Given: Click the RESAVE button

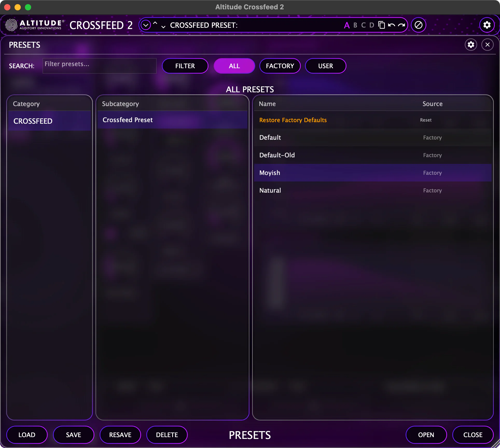Looking at the screenshot, I should 120,435.
